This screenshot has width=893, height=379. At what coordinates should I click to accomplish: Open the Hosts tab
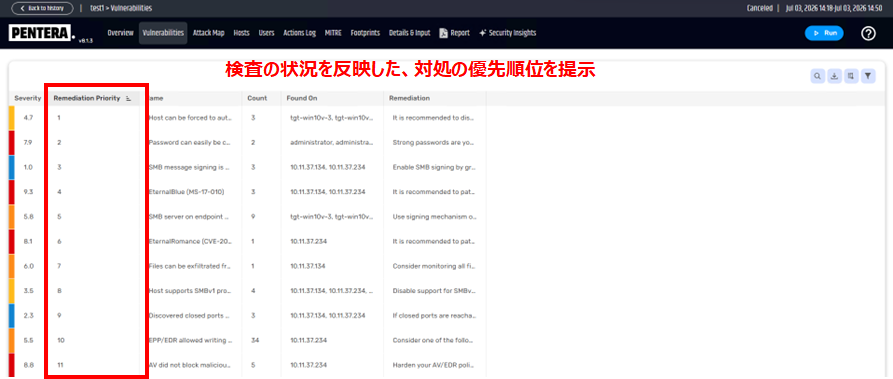tap(241, 33)
